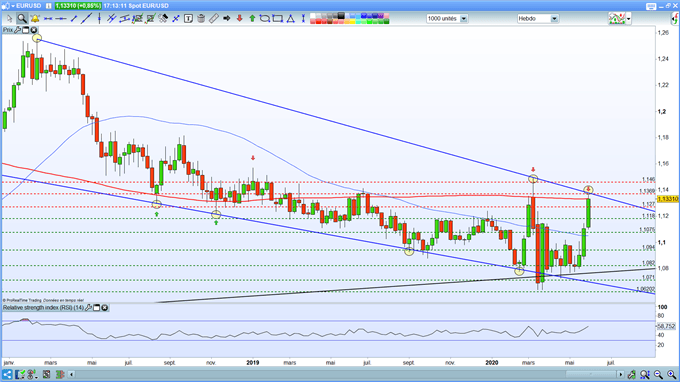Pick the white color swatch
Viewport: 680px width, 382px height.
312,16
